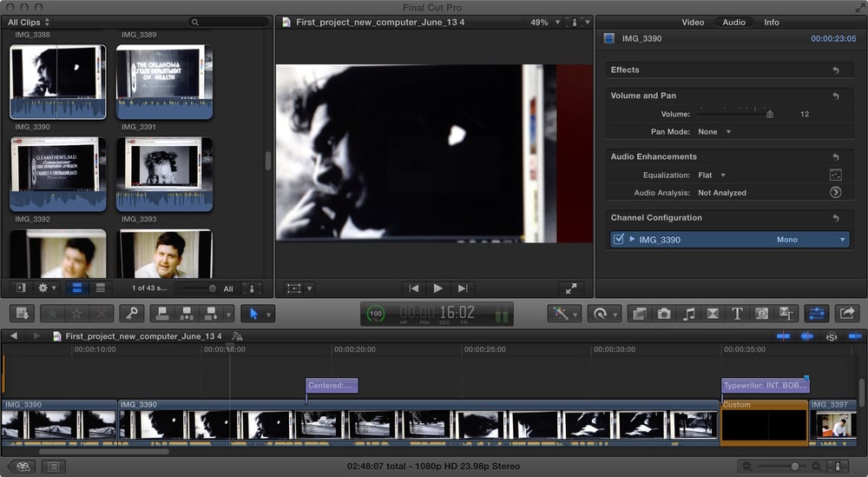This screenshot has height=477, width=868.
Task: Switch browser to filmstrip view
Action: 76,288
